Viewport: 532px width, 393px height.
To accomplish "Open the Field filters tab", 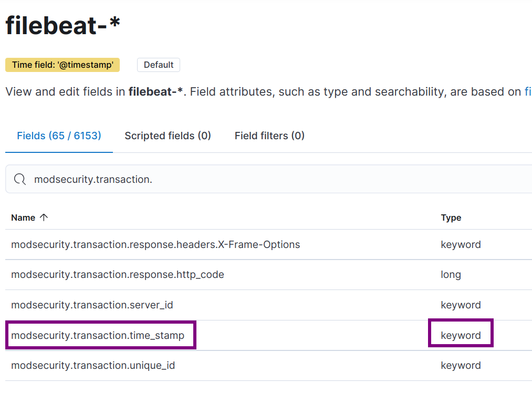I will [x=269, y=136].
